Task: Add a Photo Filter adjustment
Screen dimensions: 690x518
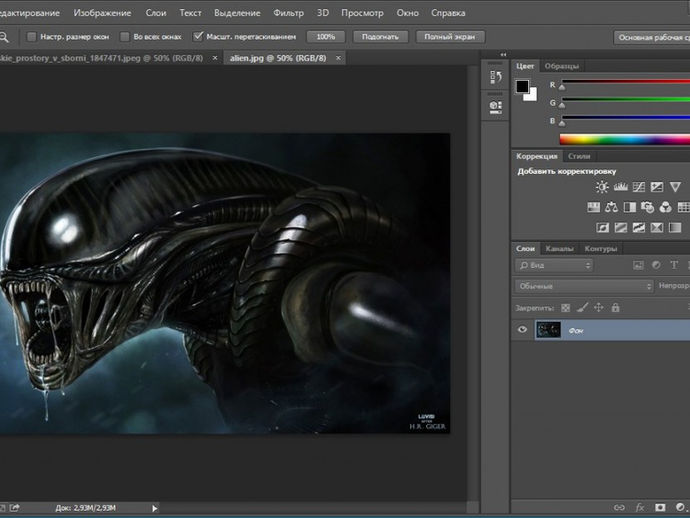Action: tap(647, 207)
